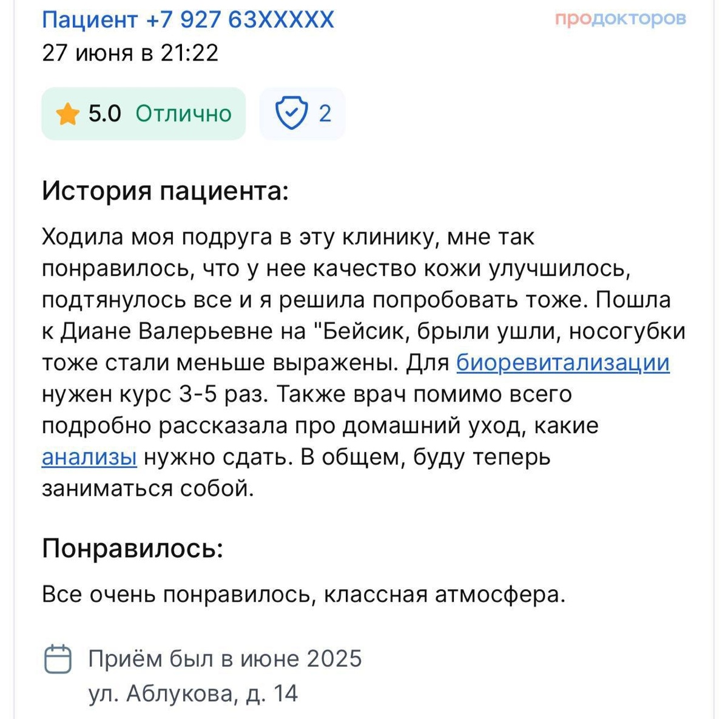Image resolution: width=728 pixels, height=719 pixels.
Task: Click the star icon in the rating badge
Action: pyautogui.click(x=69, y=113)
